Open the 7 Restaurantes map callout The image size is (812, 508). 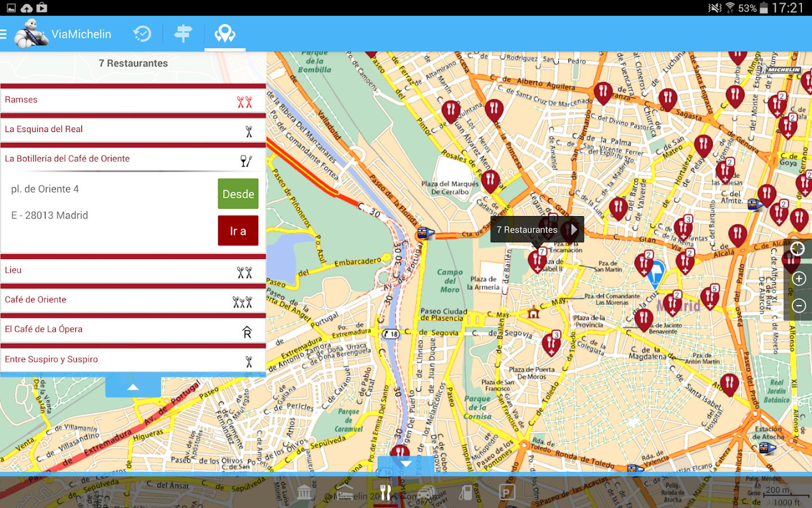point(537,230)
